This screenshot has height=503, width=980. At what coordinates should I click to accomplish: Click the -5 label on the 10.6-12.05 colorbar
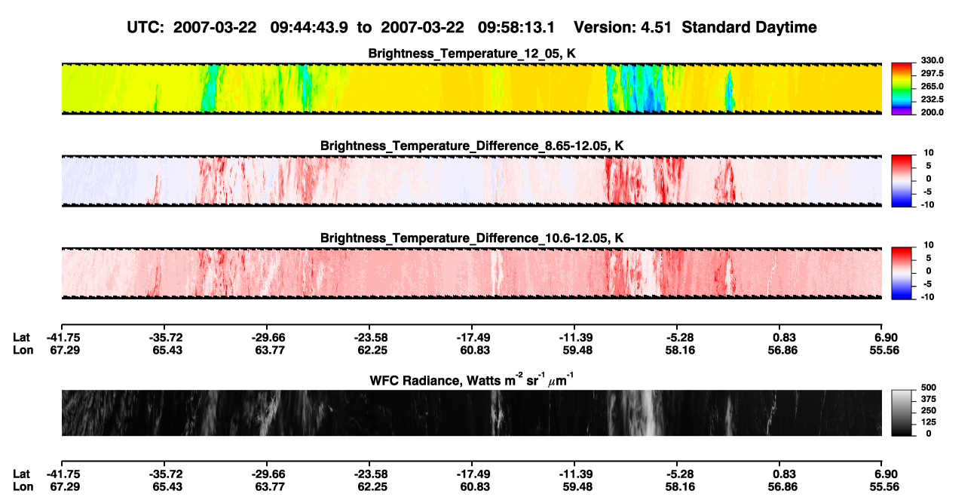[x=929, y=284]
